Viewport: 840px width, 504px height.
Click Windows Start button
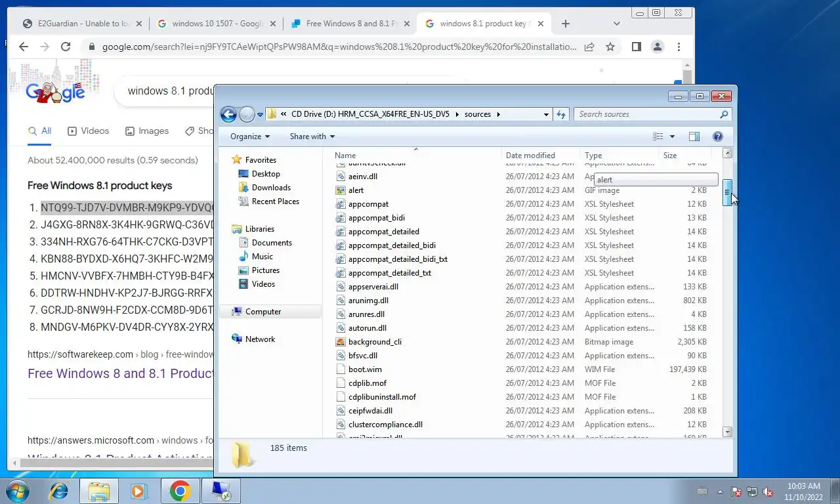(x=16, y=491)
